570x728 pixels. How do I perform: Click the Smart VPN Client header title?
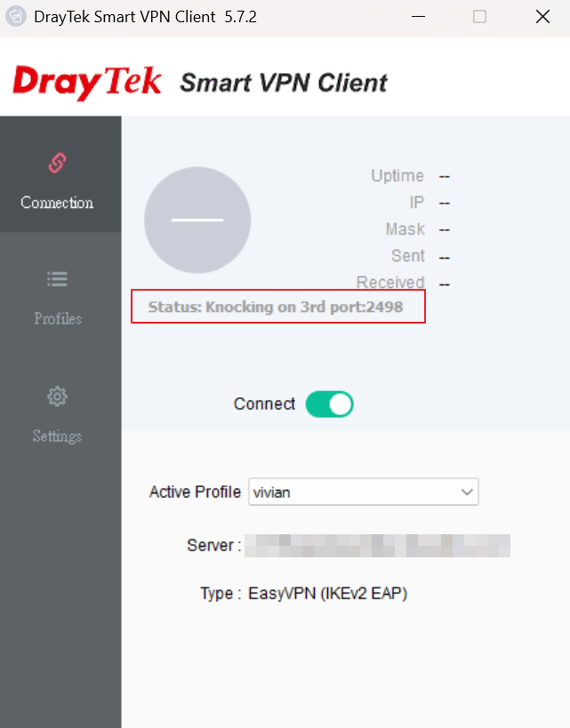pos(284,83)
